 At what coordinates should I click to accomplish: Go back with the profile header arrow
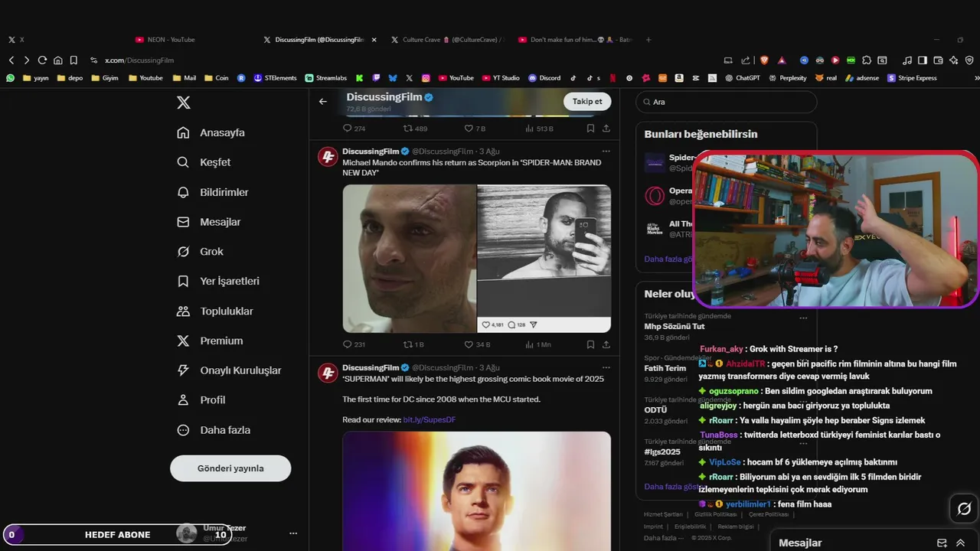(x=323, y=101)
